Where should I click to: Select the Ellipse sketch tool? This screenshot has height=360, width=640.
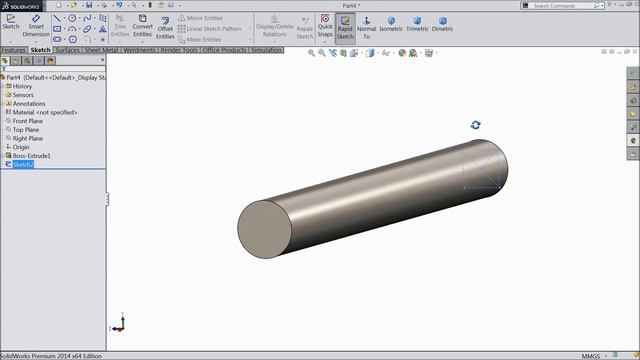tap(87, 29)
